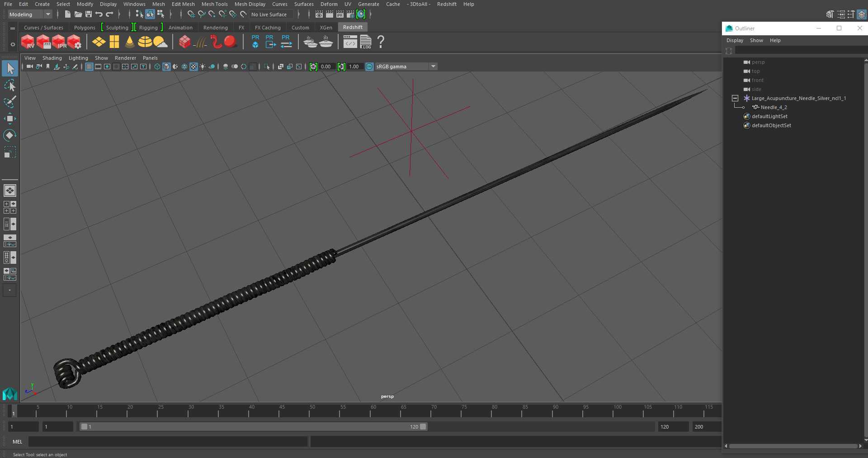Click the MEL script language label
Screen dimensions: 868x458
point(18,442)
